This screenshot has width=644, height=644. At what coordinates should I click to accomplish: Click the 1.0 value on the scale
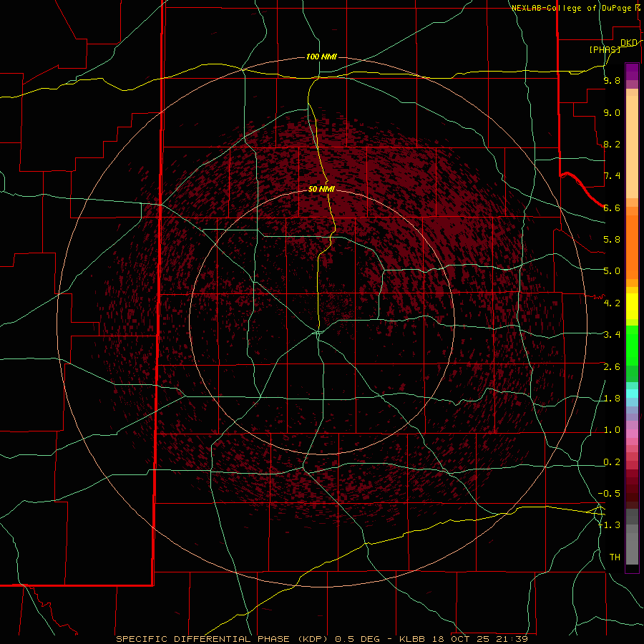point(612,430)
